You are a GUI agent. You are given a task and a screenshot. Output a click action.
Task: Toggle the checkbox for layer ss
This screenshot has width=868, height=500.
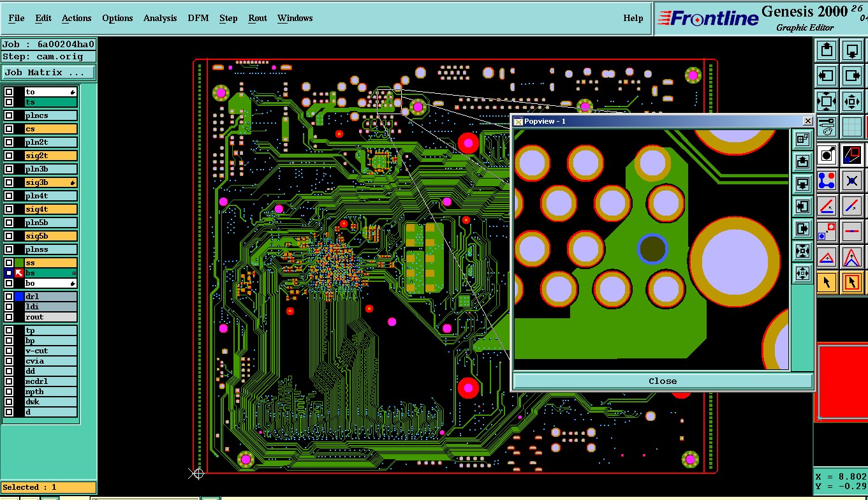pyautogui.click(x=9, y=263)
